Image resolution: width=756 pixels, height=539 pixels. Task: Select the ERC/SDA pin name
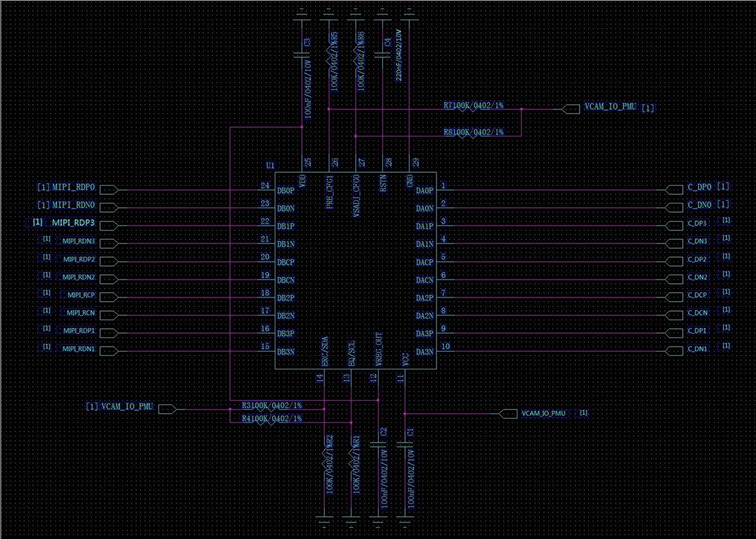pyautogui.click(x=325, y=352)
